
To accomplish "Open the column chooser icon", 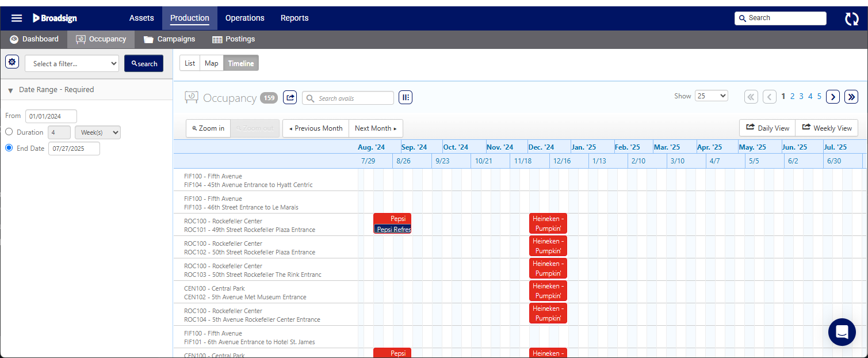I will pos(406,98).
